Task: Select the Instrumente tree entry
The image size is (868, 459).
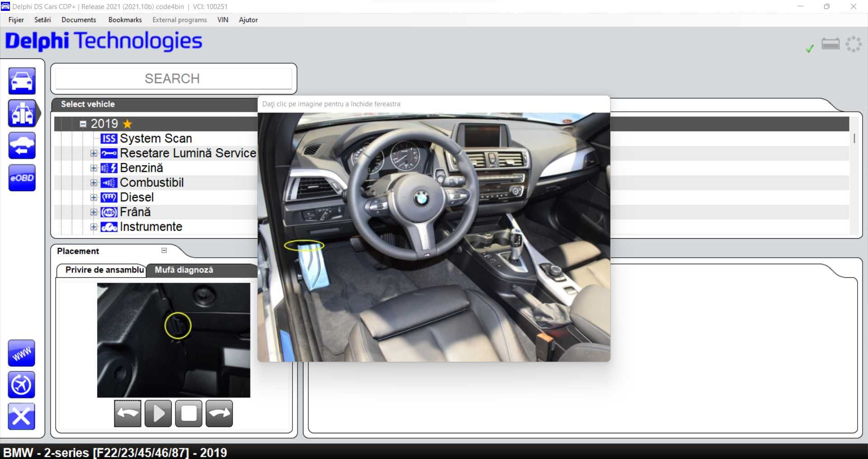Action: tap(151, 227)
